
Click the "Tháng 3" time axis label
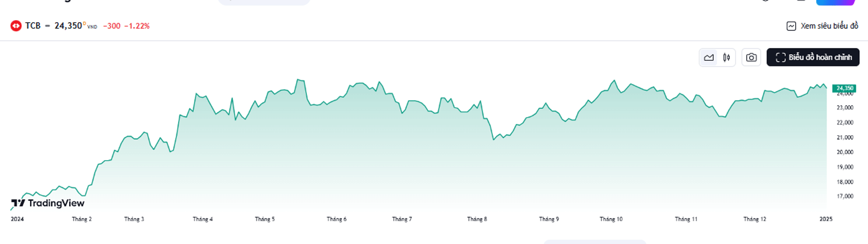pos(134,219)
